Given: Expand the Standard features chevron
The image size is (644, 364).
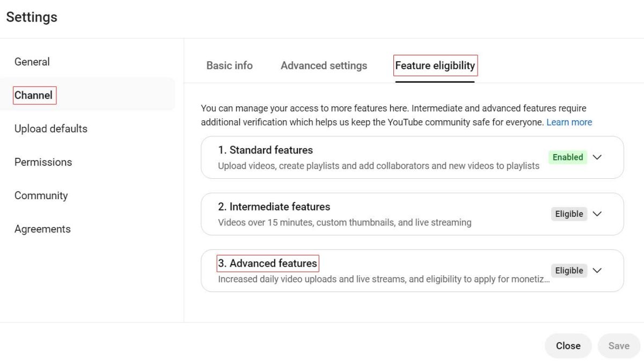Looking at the screenshot, I should [x=597, y=157].
